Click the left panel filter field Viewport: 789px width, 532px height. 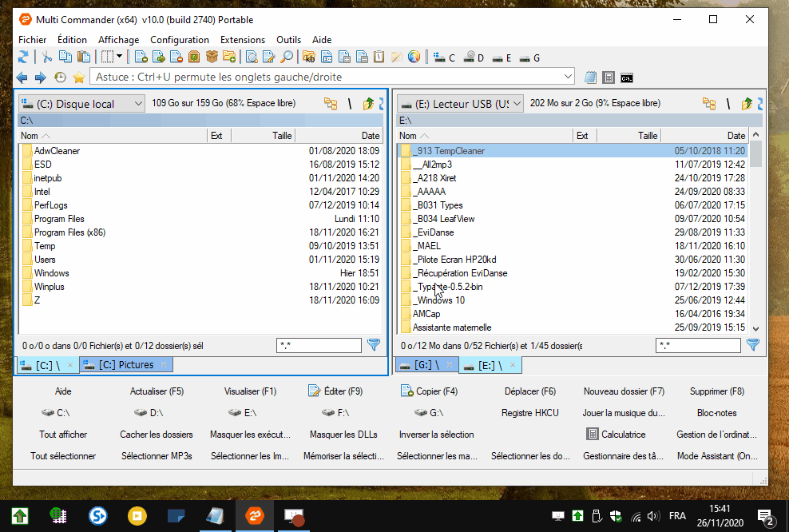pos(319,345)
